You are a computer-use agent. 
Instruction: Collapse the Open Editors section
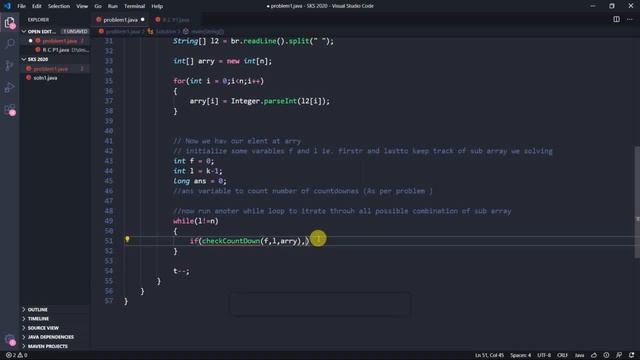[x=24, y=31]
